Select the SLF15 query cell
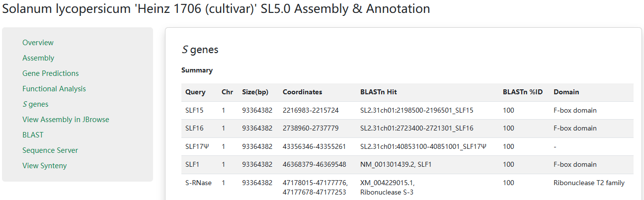The width and height of the screenshot is (644, 200). click(x=194, y=110)
